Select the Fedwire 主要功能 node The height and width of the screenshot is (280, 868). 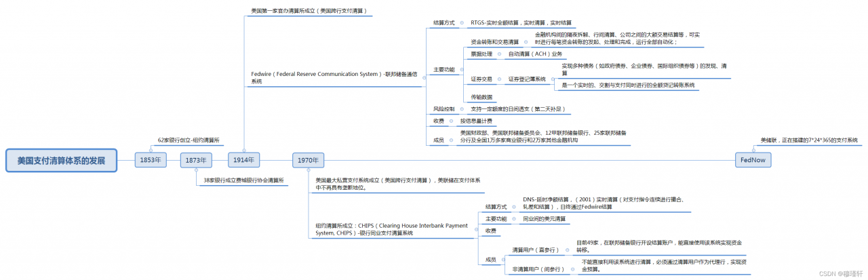(x=444, y=70)
